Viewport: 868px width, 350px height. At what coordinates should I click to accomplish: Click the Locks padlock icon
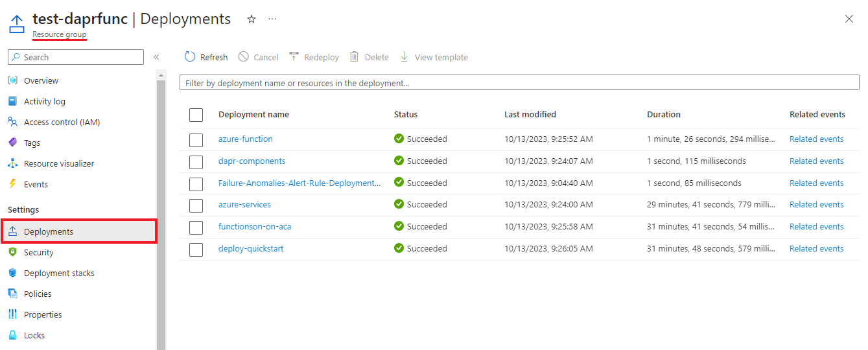coord(12,335)
